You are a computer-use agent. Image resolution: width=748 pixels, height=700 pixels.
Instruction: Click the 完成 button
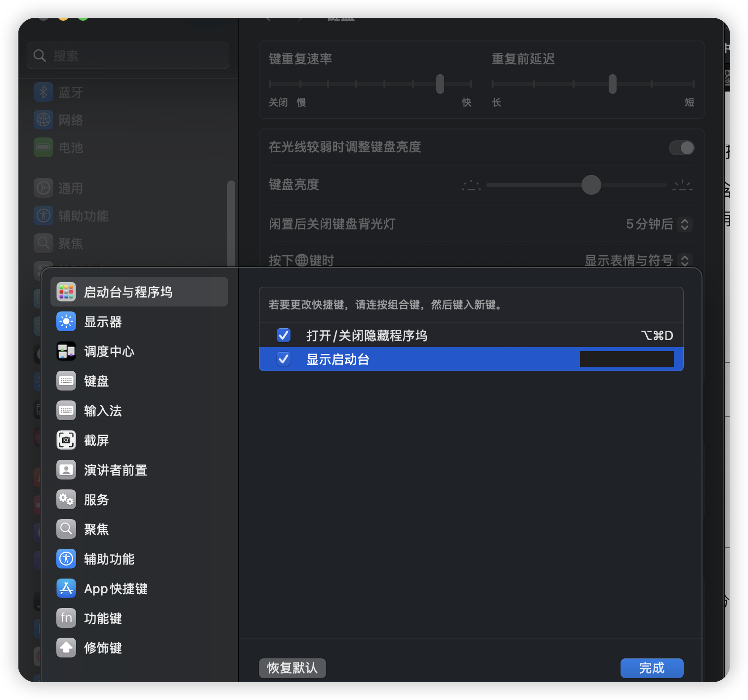point(652,668)
